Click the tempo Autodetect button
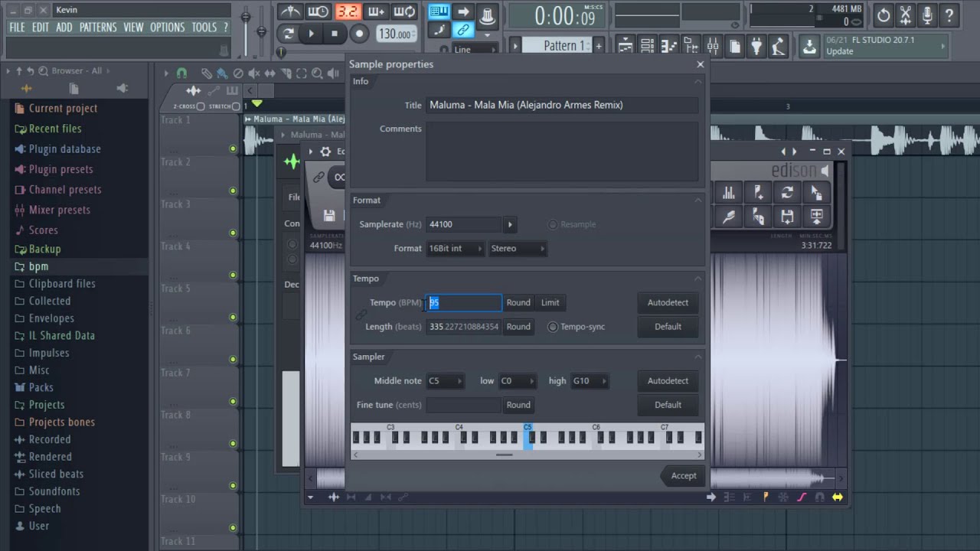 click(668, 302)
